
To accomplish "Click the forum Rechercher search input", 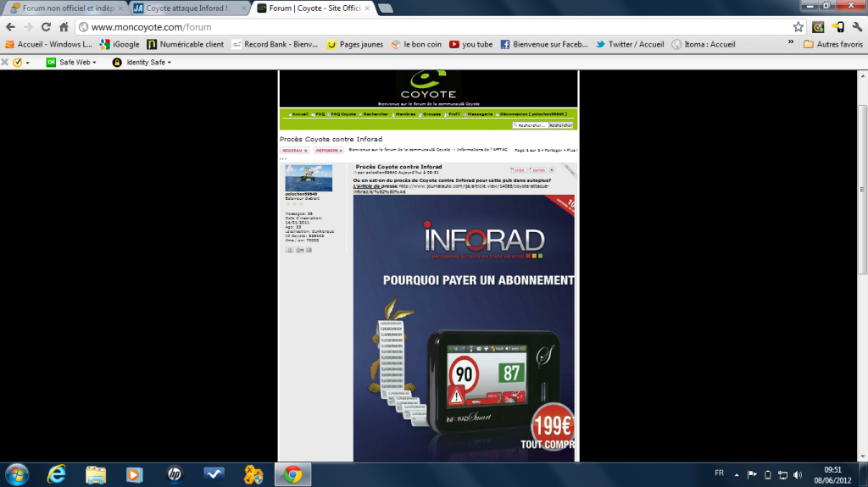I will [531, 125].
